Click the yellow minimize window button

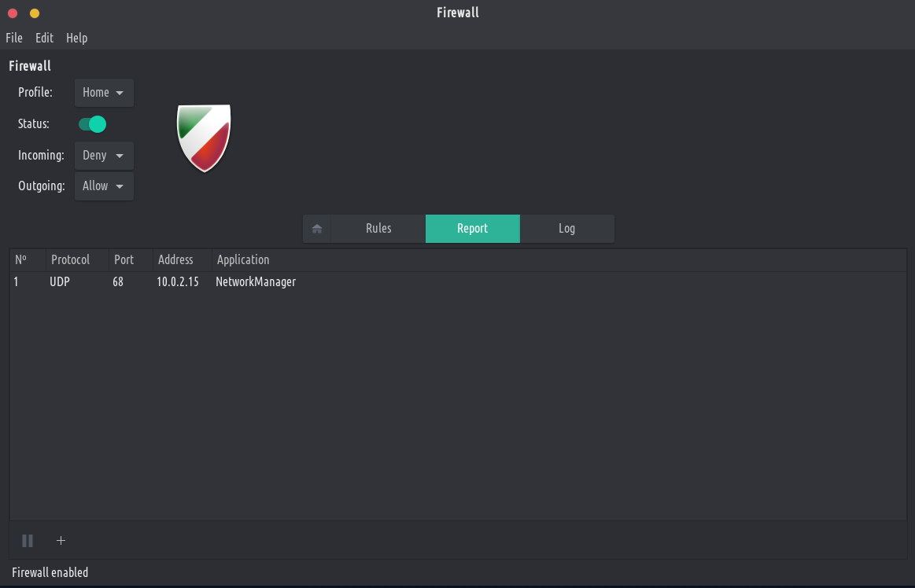[x=35, y=13]
